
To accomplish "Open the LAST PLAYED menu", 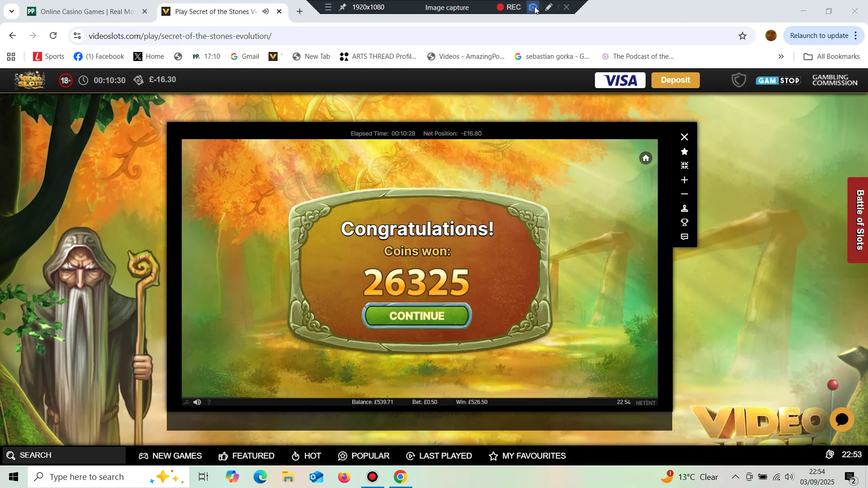I will [439, 456].
